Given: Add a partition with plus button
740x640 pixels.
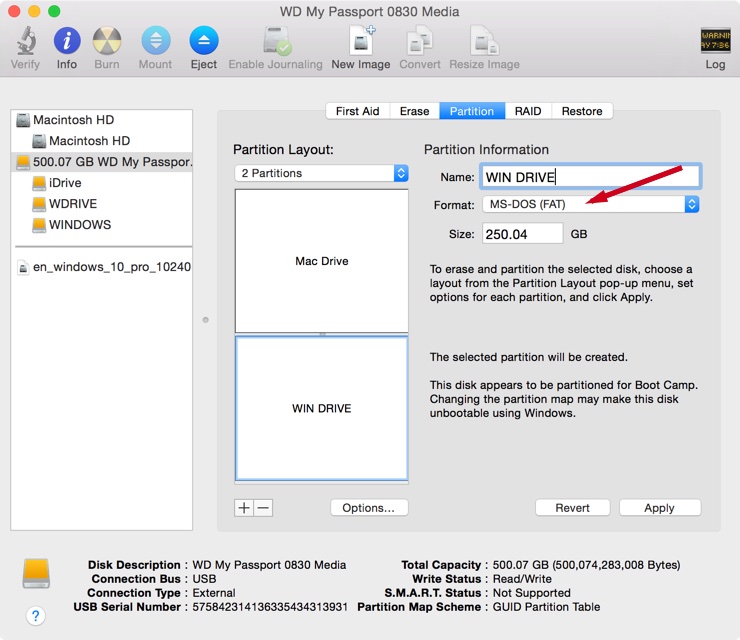Looking at the screenshot, I should (x=244, y=508).
